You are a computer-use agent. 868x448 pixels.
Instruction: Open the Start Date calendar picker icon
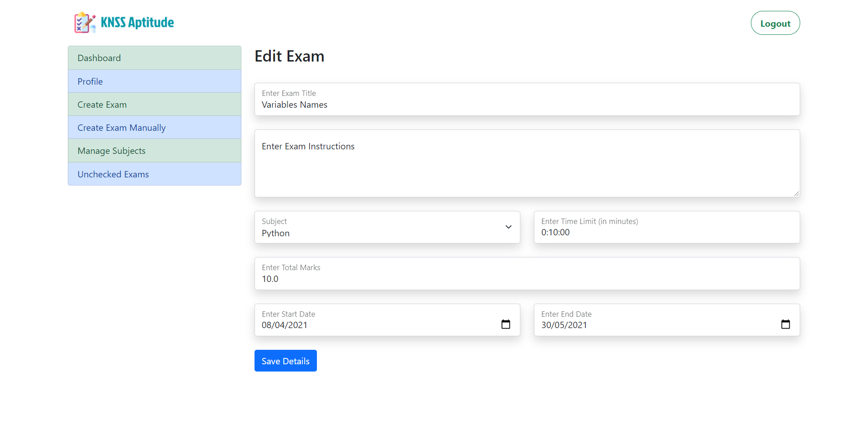click(x=505, y=324)
